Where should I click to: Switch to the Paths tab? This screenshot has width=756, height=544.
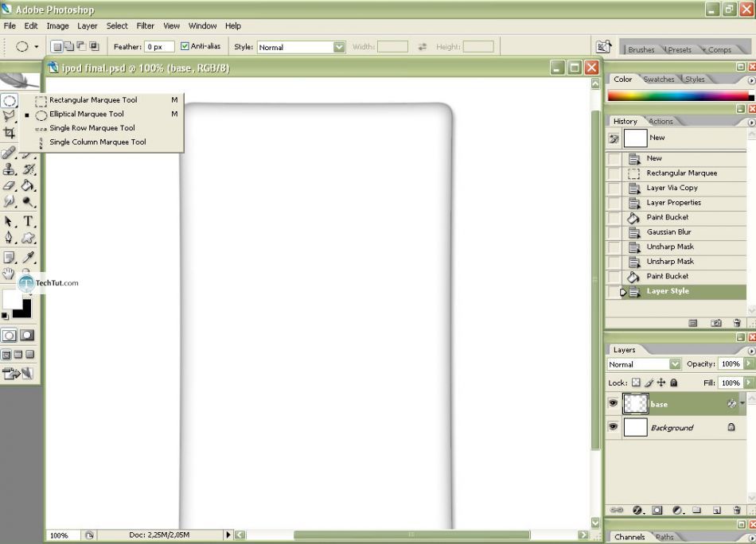[664, 537]
